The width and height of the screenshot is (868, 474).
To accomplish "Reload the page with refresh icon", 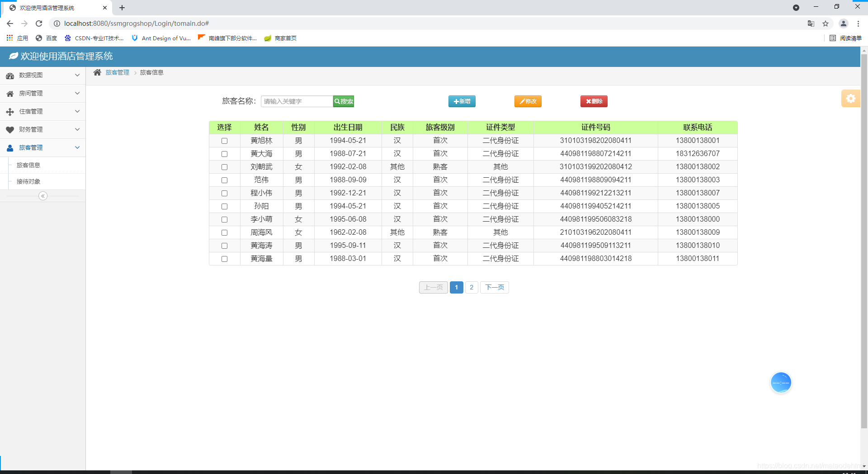I will [39, 24].
